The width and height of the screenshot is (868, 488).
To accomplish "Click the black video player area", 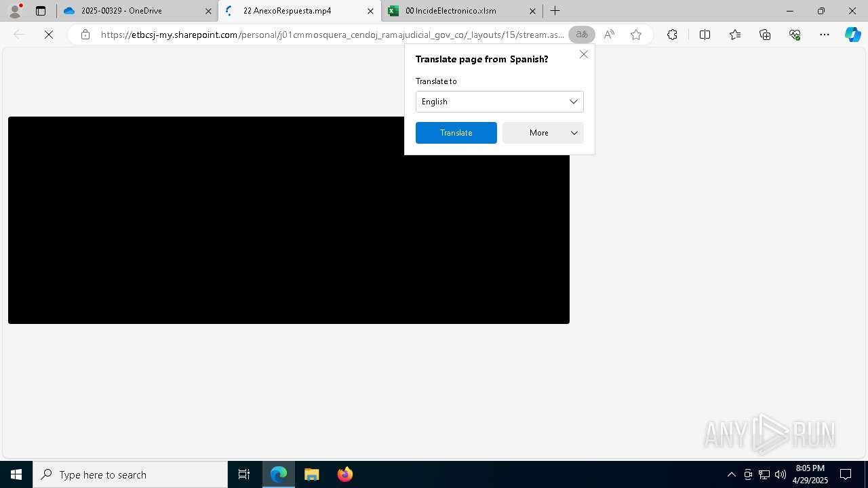I will [x=289, y=220].
